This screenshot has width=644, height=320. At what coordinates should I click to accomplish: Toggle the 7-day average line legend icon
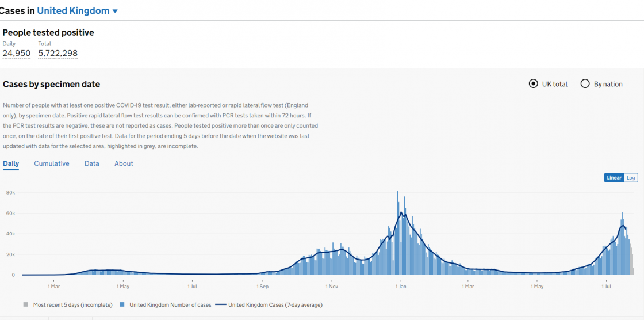point(221,304)
